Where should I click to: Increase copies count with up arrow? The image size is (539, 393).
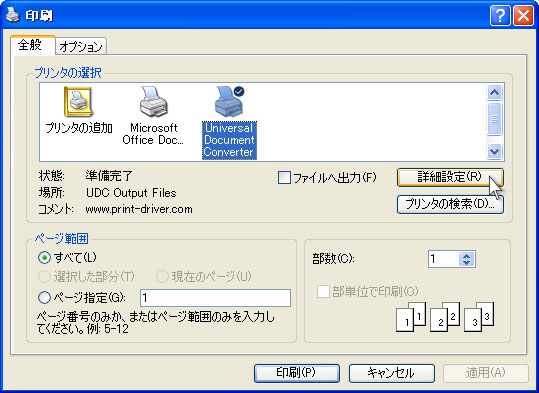(x=466, y=256)
